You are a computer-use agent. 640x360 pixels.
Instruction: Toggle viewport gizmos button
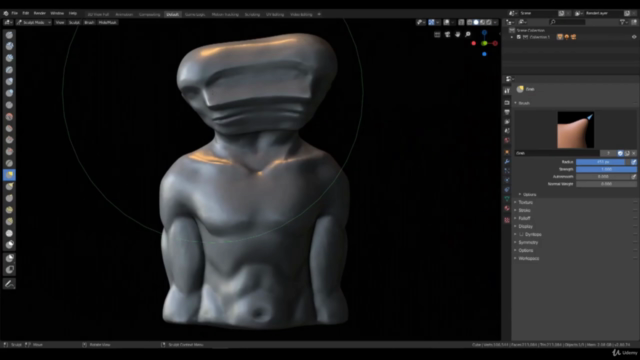pos(431,22)
